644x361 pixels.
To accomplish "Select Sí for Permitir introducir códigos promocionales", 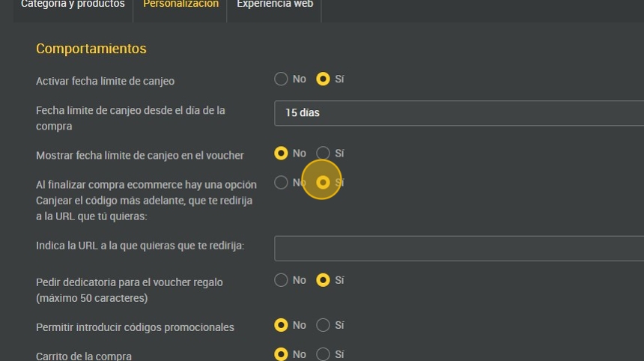I will click(x=323, y=325).
